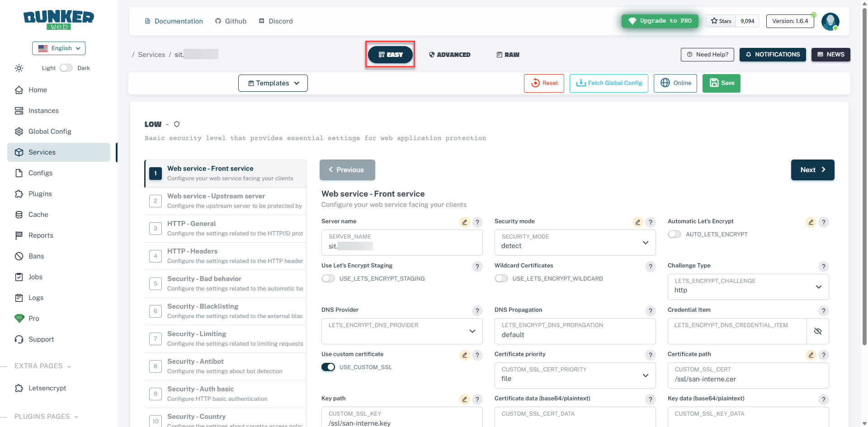This screenshot has width=868, height=427.
Task: Click the shield icon beside LOW
Action: point(177,124)
